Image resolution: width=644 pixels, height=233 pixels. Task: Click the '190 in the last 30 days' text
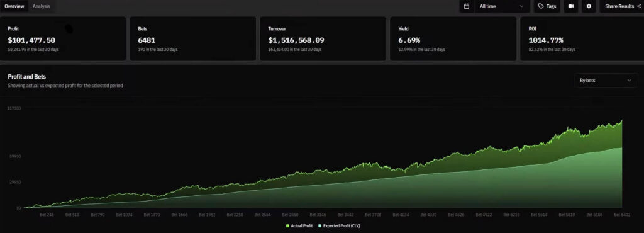point(158,49)
